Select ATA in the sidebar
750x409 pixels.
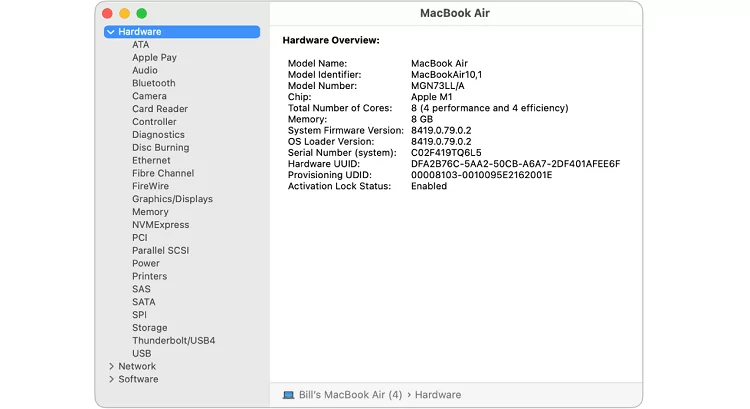141,44
